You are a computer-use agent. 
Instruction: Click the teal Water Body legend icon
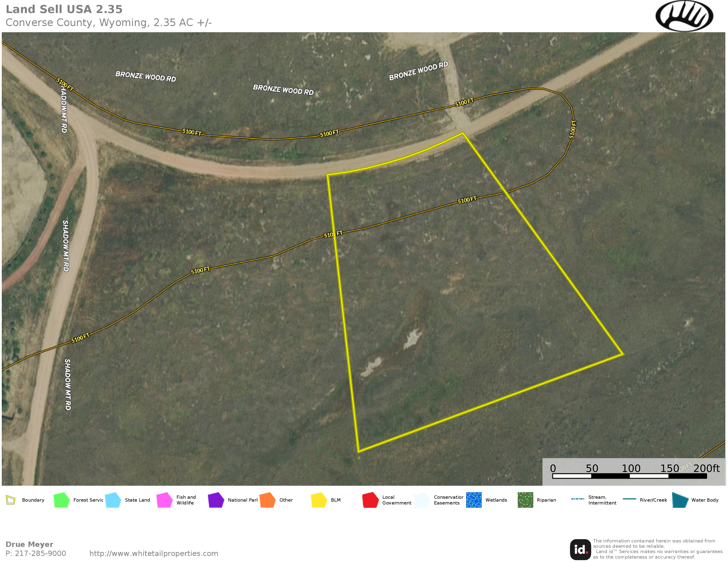click(x=680, y=500)
